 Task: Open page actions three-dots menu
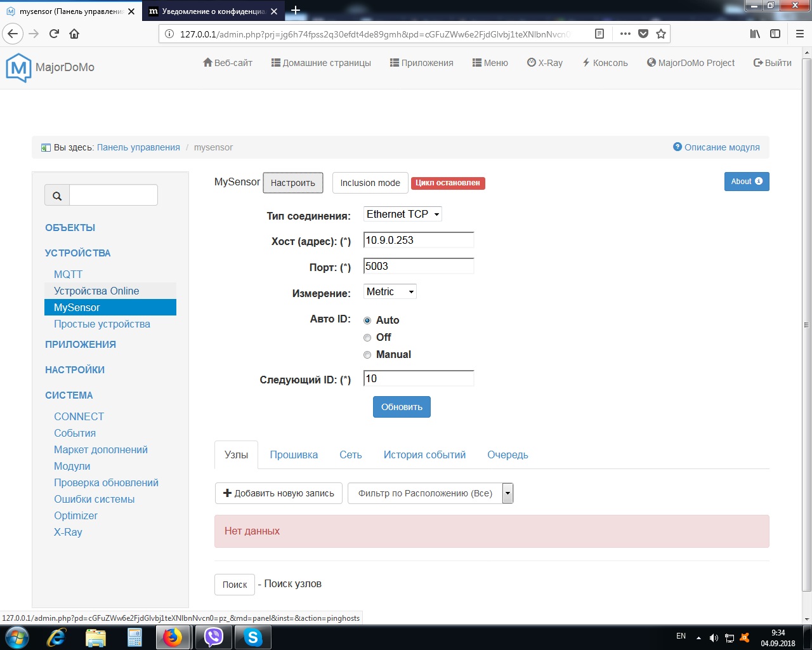(625, 34)
